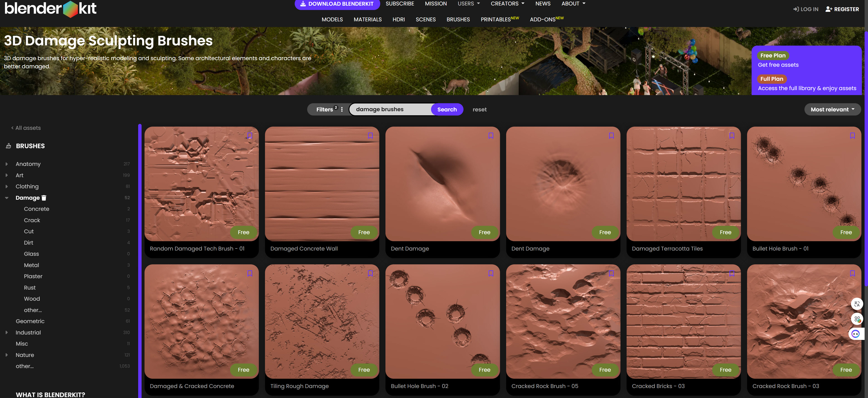Click the Search button
The image size is (868, 398).
pyautogui.click(x=447, y=110)
